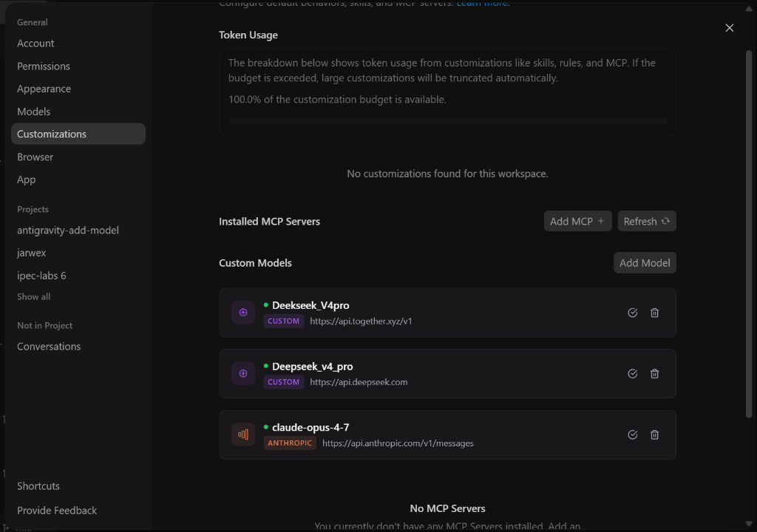Click the ANTHROPIC badge

coord(290,443)
